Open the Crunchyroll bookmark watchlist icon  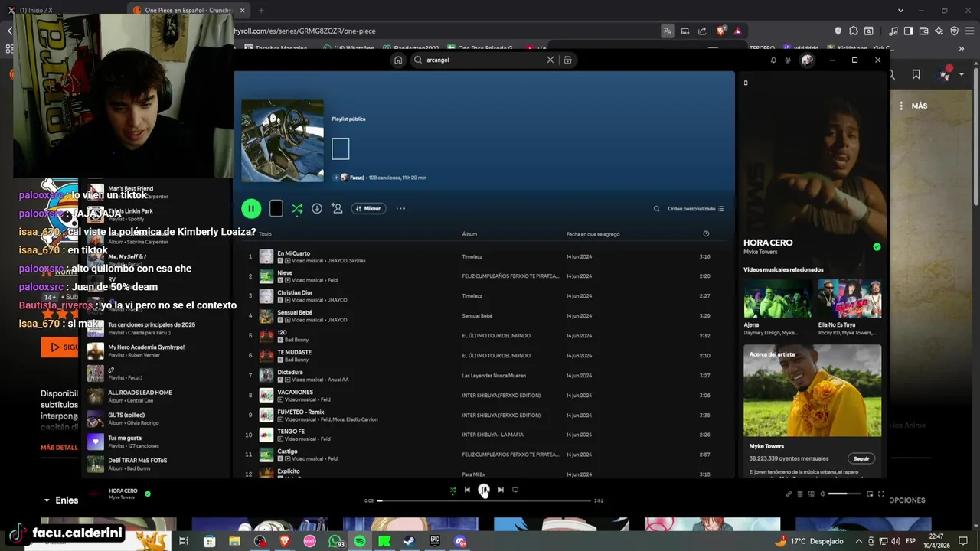point(916,74)
